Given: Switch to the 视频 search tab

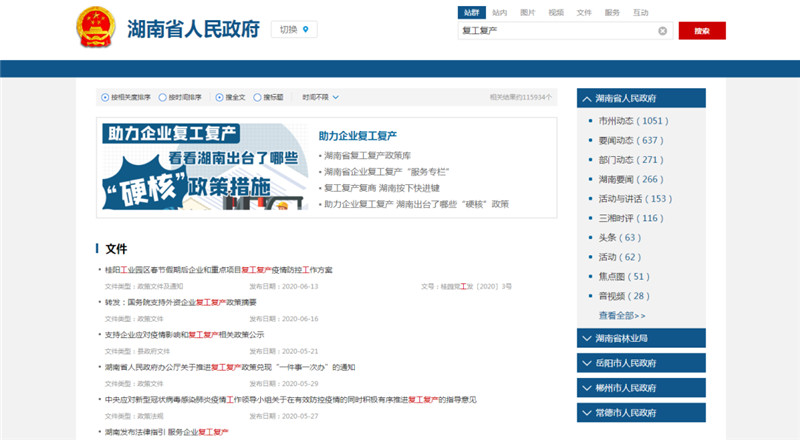Looking at the screenshot, I should (x=556, y=13).
